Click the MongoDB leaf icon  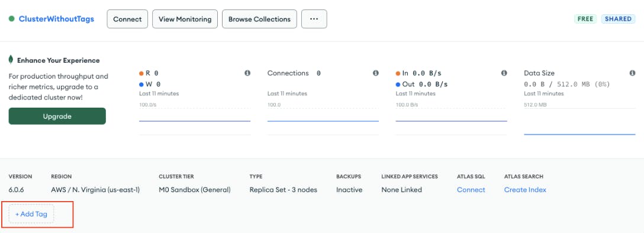11,60
